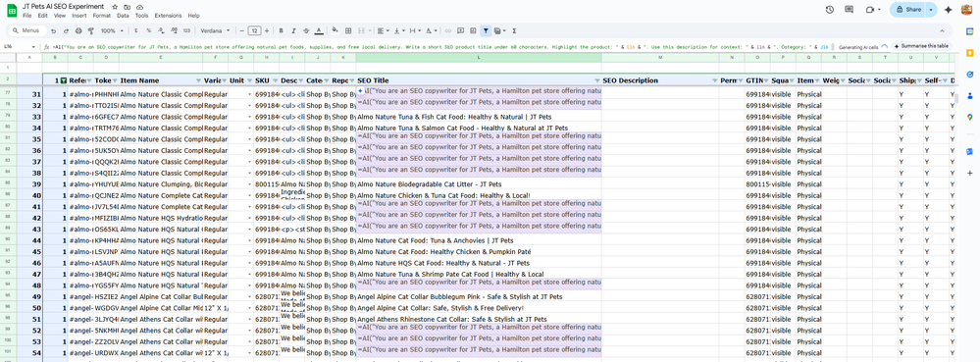Select cell 'Almo Nature Biodegradable Cat Litter - JT Pets'
This screenshot has height=362, width=980.
[479, 184]
